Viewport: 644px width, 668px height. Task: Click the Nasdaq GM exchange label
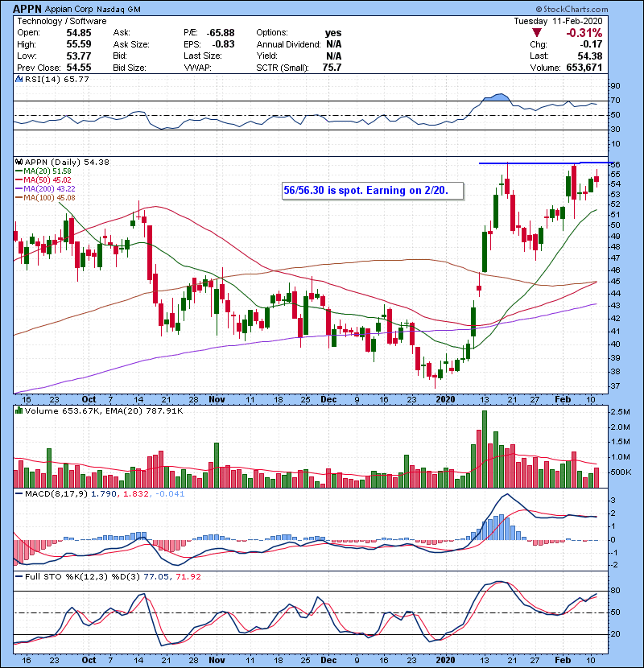tap(118, 10)
